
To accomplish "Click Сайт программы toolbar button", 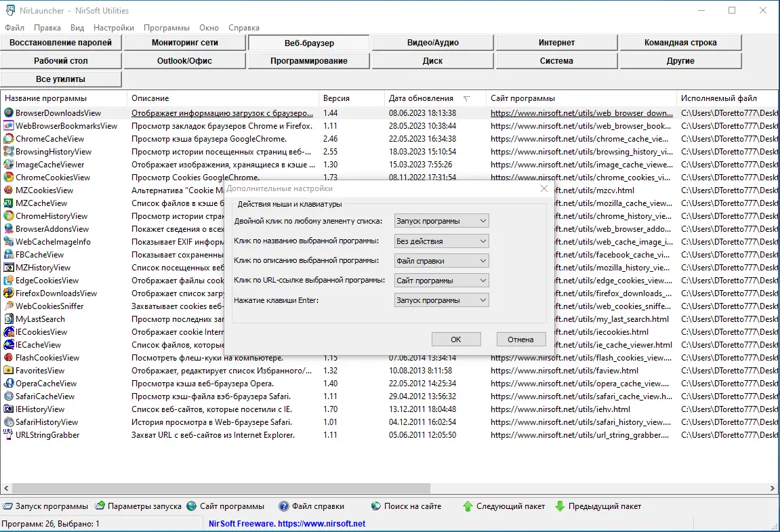I will pyautogui.click(x=226, y=506).
